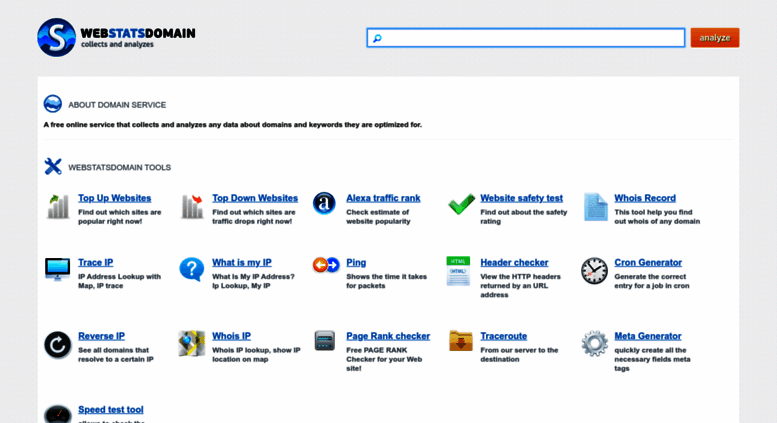The image size is (777, 423).
Task: Open the Speed test tool link
Action: click(111, 410)
